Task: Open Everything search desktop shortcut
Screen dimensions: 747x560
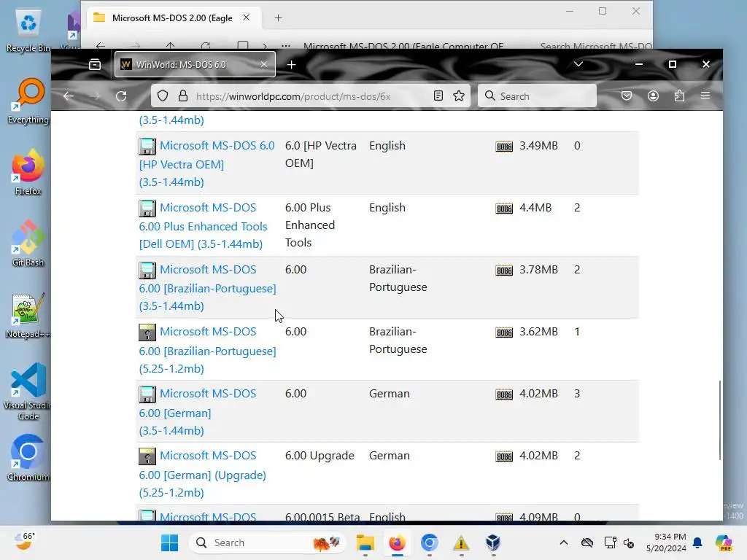Action: click(28, 101)
